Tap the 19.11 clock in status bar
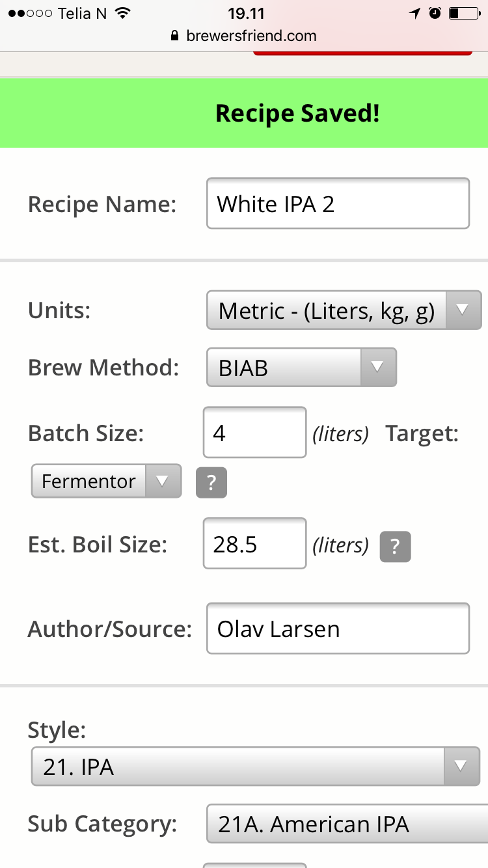The height and width of the screenshot is (868, 488). click(x=245, y=13)
